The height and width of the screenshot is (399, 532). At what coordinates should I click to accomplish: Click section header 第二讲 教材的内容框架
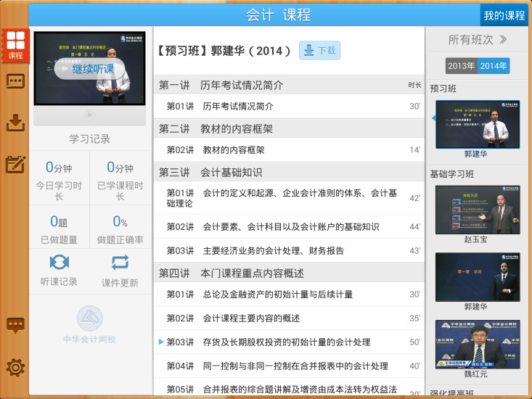(289, 128)
